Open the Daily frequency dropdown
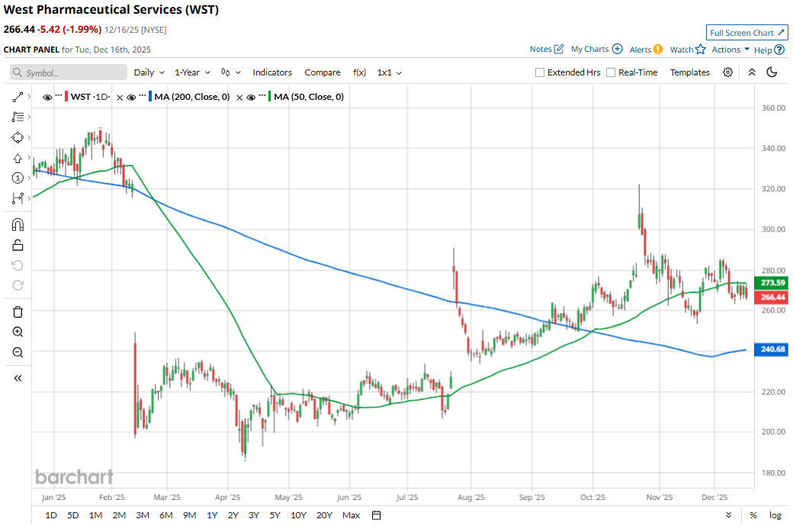 149,72
